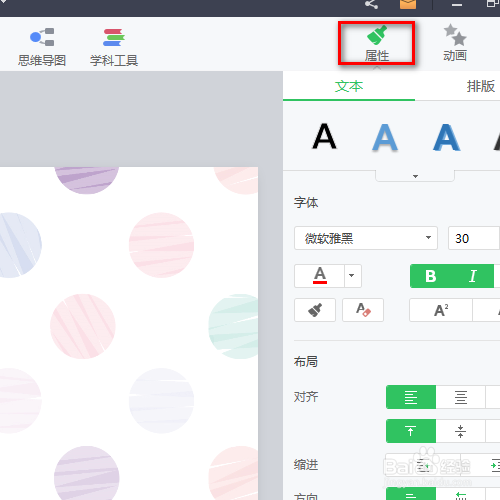Toggle bold B formatting
Screen dimensions: 500x500
[x=431, y=276]
